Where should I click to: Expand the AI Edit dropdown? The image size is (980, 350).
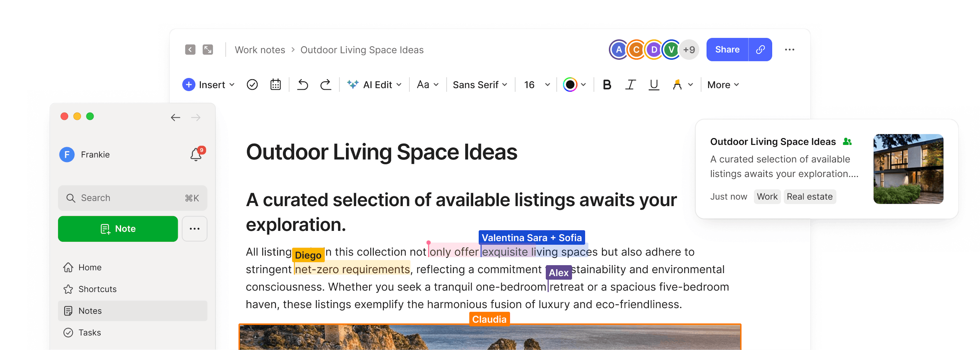pyautogui.click(x=374, y=84)
